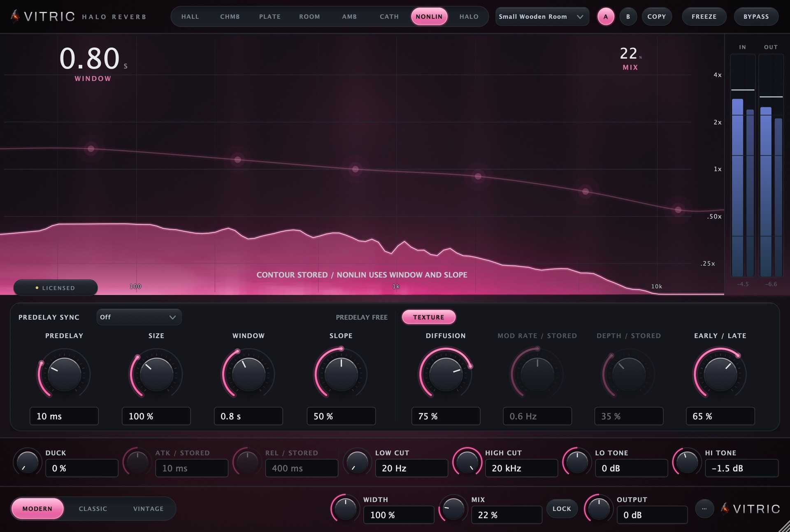Screen dimensions: 790x532
Task: Switch to the AMB algorithm tab
Action: click(349, 16)
